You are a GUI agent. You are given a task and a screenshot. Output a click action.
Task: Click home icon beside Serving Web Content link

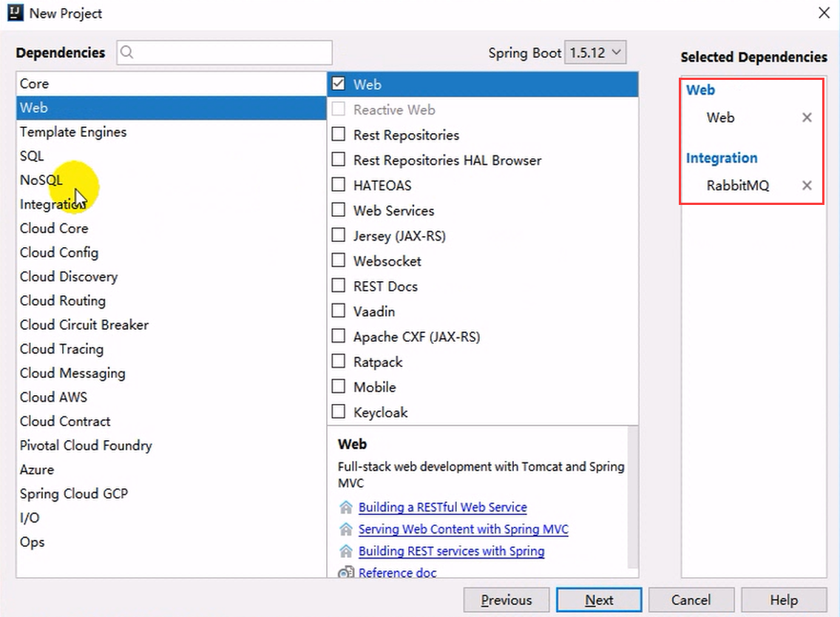click(346, 529)
